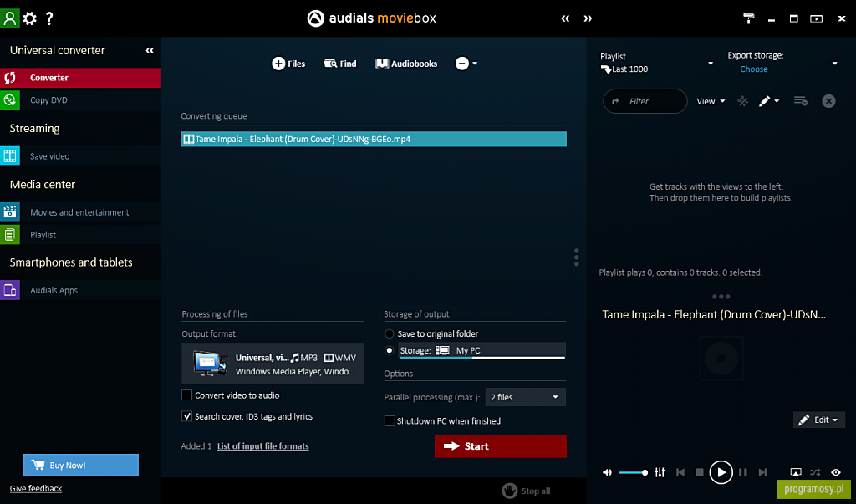
Task: Select the Storage radio button
Action: tap(390, 350)
